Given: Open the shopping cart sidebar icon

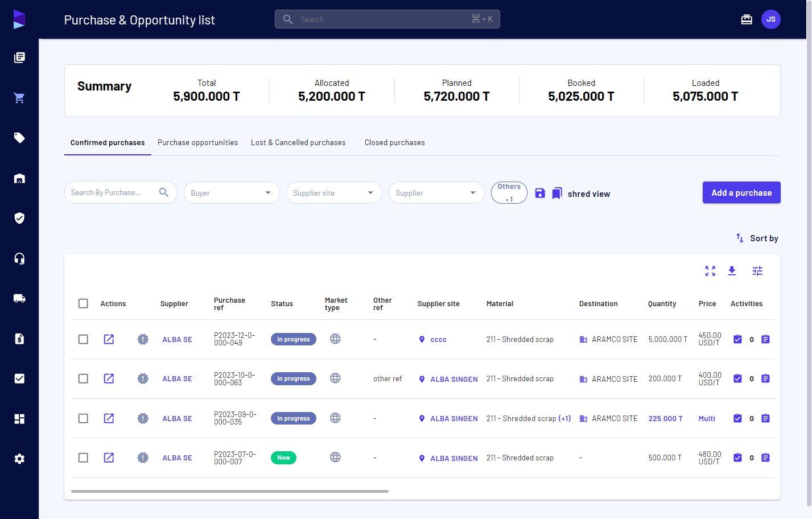Looking at the screenshot, I should coord(19,98).
